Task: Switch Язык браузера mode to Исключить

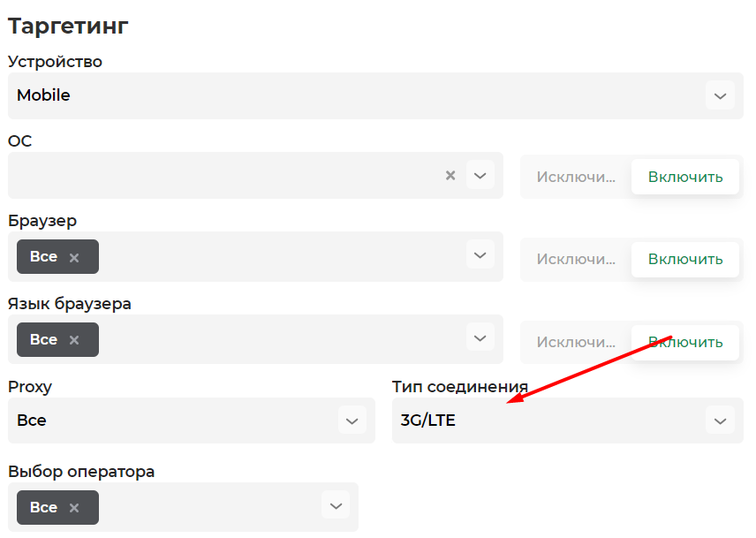Action: coord(576,342)
